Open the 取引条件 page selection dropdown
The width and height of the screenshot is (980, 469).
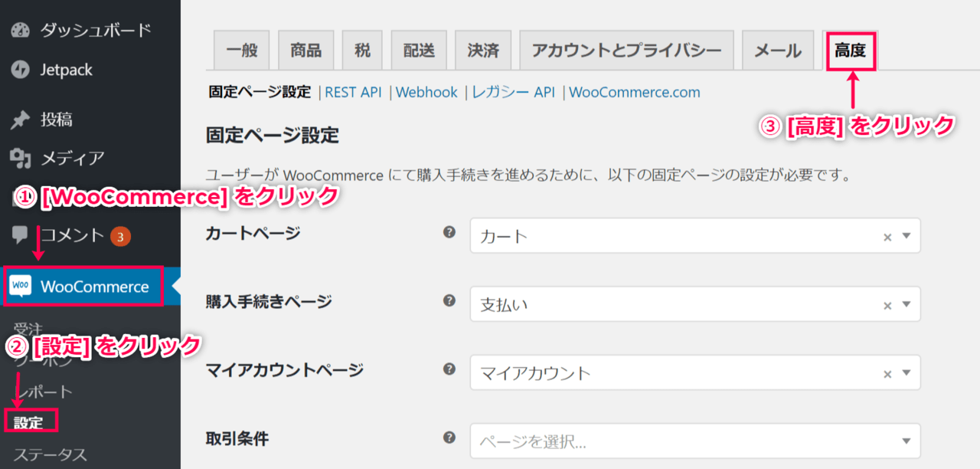(695, 441)
